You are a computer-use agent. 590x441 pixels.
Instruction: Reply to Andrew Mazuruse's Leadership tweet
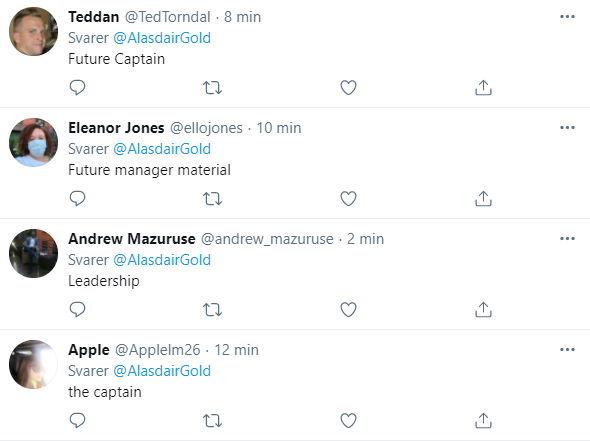(78, 309)
